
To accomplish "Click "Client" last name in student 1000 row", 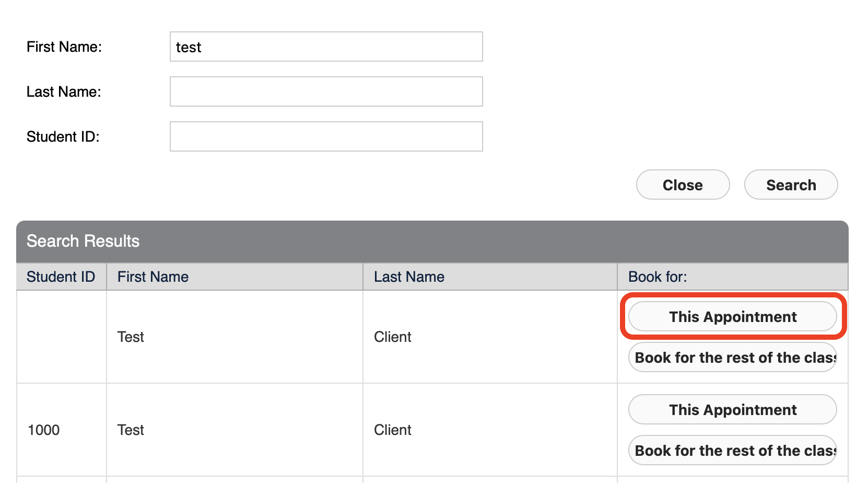I will (x=393, y=430).
